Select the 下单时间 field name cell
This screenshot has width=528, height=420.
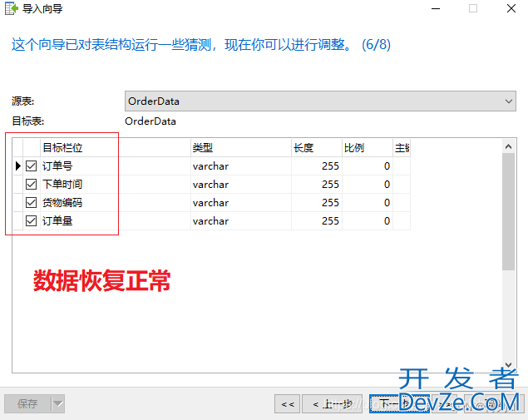(116, 185)
